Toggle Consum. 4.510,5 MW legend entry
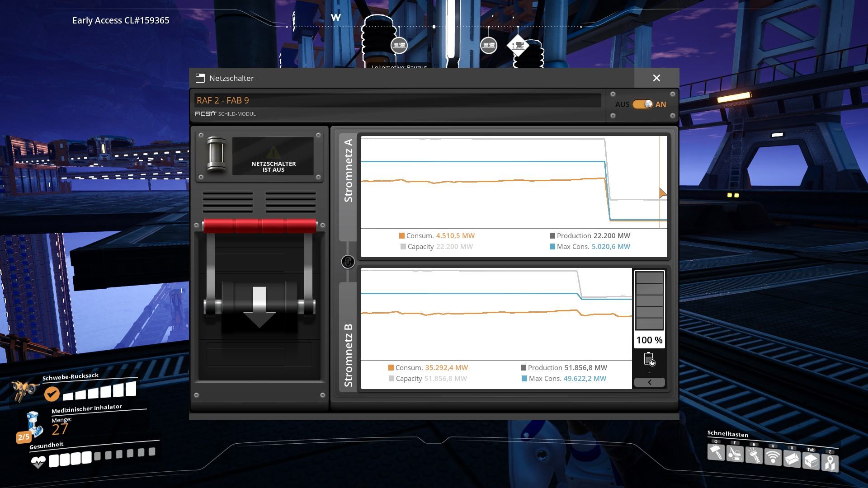The width and height of the screenshot is (868, 488). click(437, 236)
